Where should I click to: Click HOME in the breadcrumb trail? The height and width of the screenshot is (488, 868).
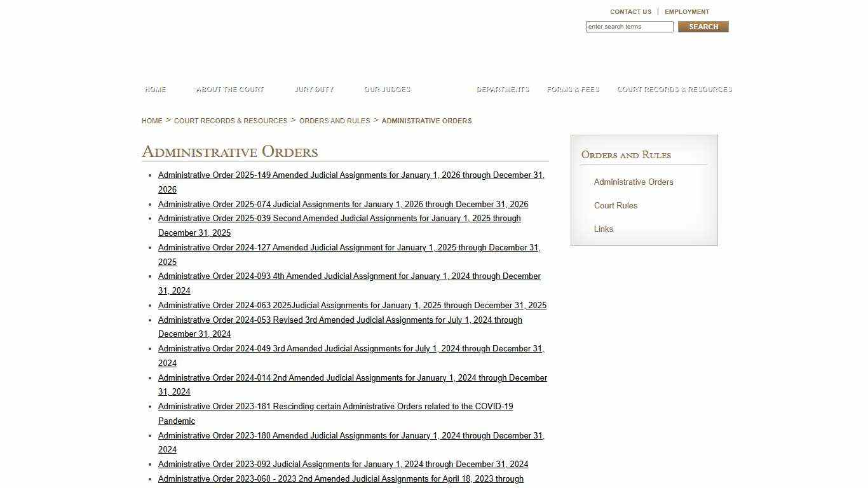(152, 121)
